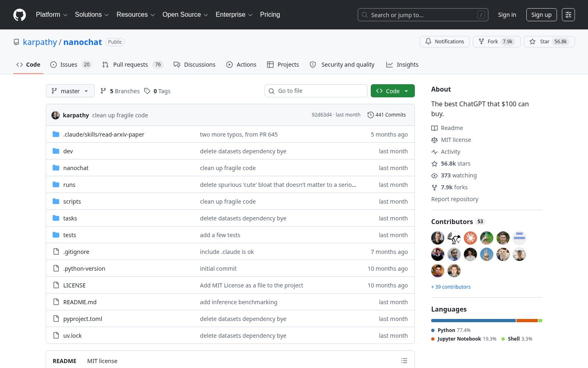
Task: Click the blue-striped contributor avatar
Action: pyautogui.click(x=519, y=238)
